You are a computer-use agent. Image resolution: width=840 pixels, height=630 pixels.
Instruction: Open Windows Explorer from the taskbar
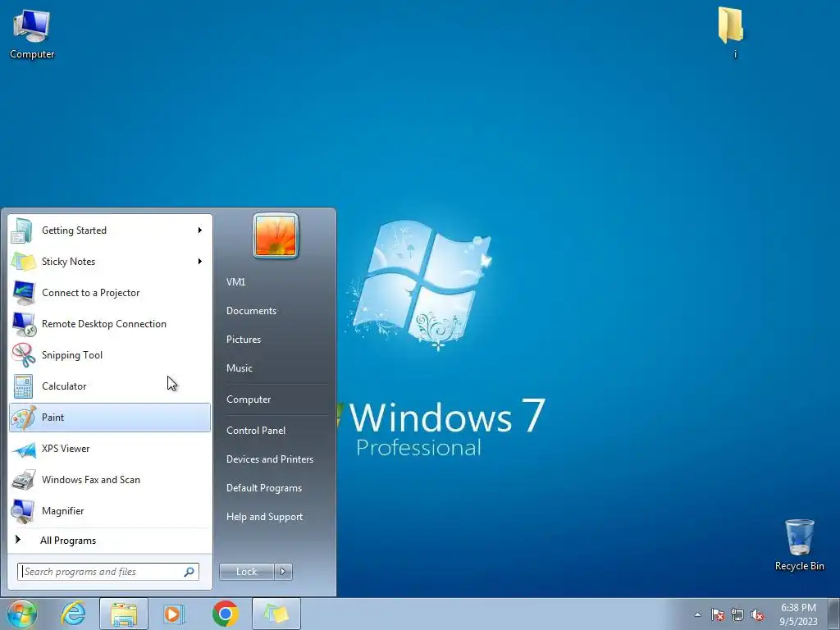123,614
